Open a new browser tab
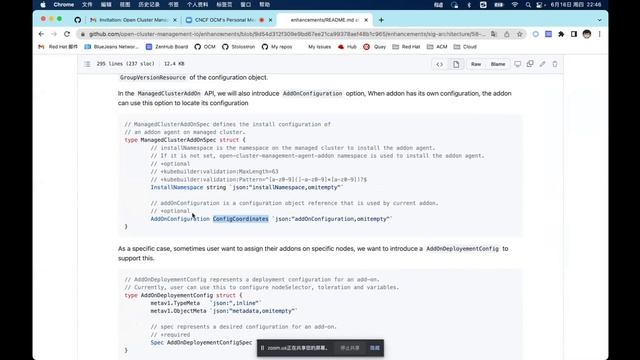Viewport: 640px width, 360px height. (381, 20)
